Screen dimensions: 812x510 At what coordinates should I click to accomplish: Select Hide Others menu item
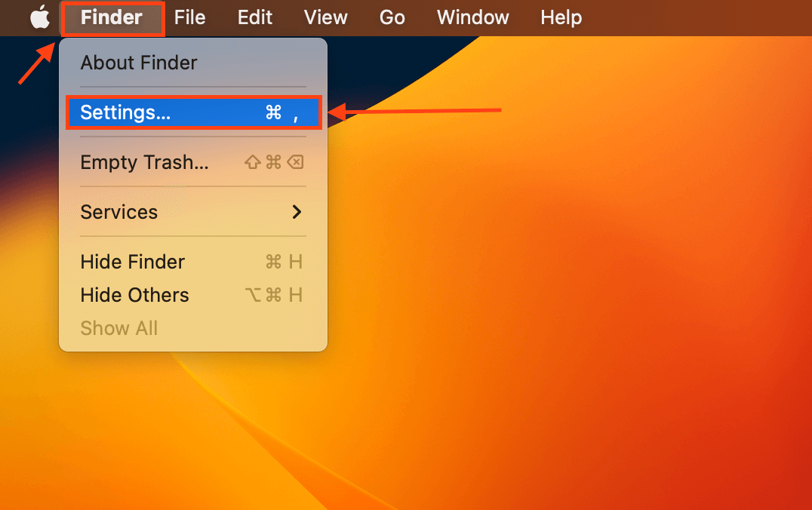193,295
